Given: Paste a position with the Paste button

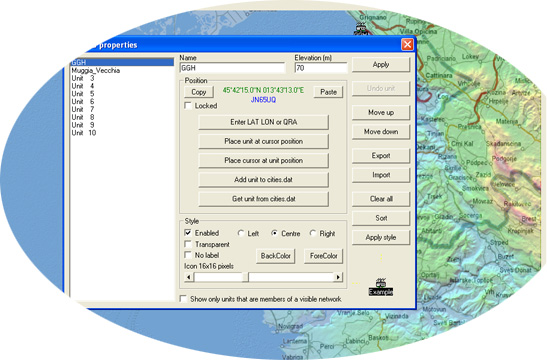Looking at the screenshot, I should [328, 92].
